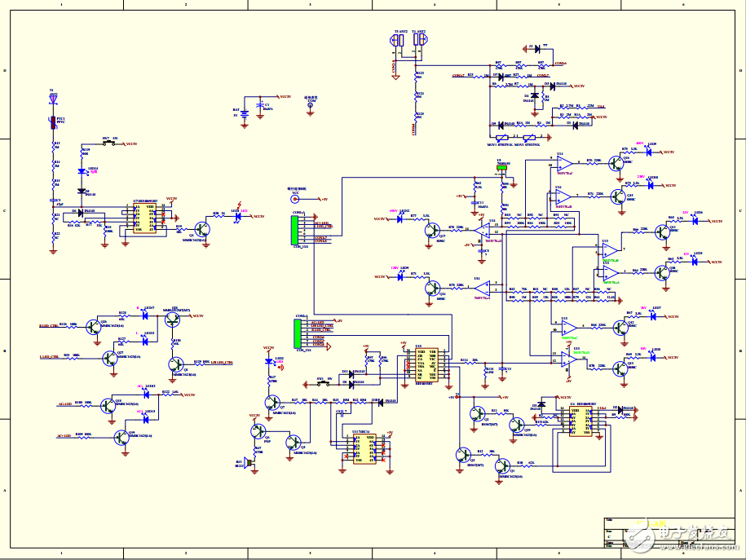Click the yellow U7 IC chip

tap(144, 218)
